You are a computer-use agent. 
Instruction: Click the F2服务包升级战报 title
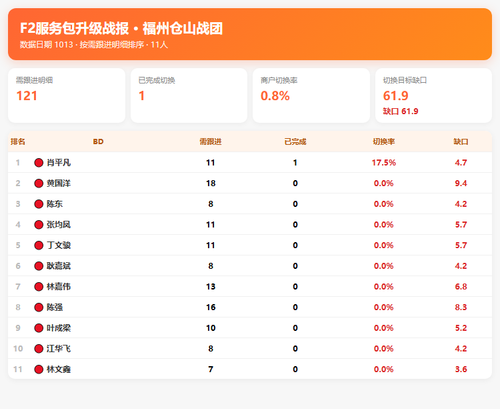tap(121, 28)
